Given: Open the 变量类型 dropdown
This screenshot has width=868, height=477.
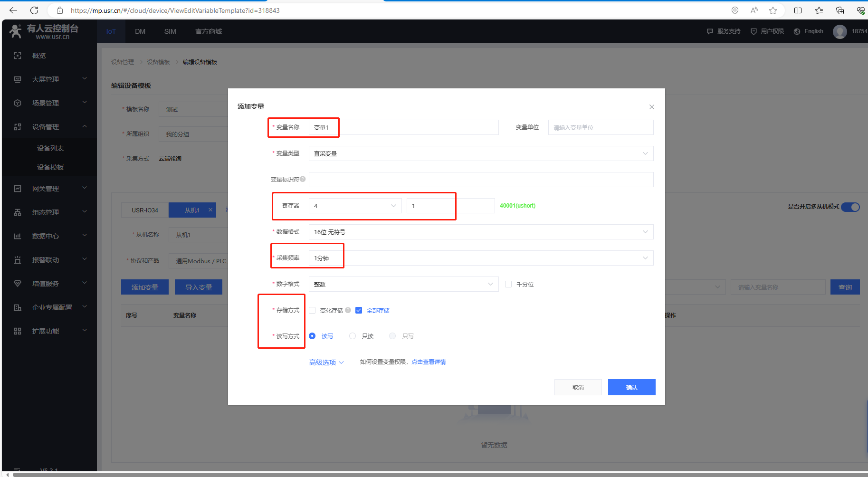Looking at the screenshot, I should pos(480,153).
